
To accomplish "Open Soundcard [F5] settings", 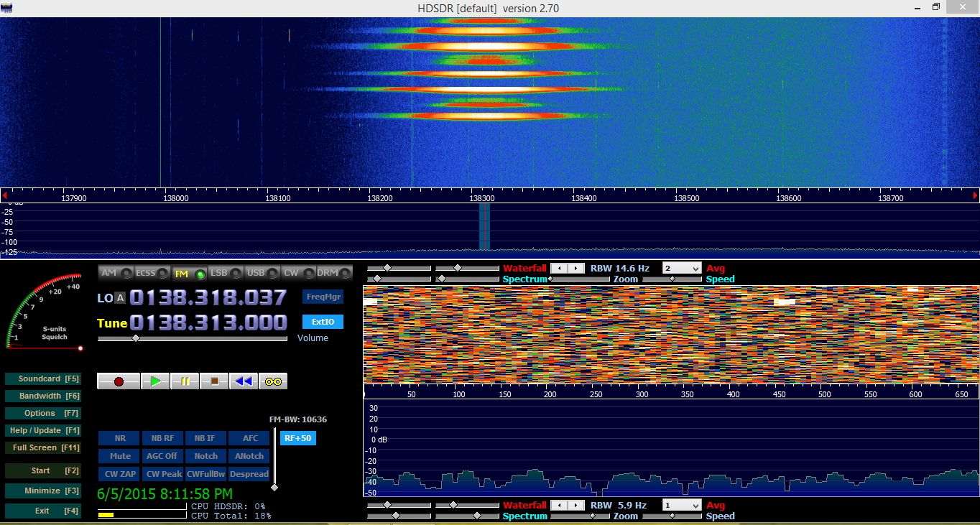I will [x=42, y=378].
